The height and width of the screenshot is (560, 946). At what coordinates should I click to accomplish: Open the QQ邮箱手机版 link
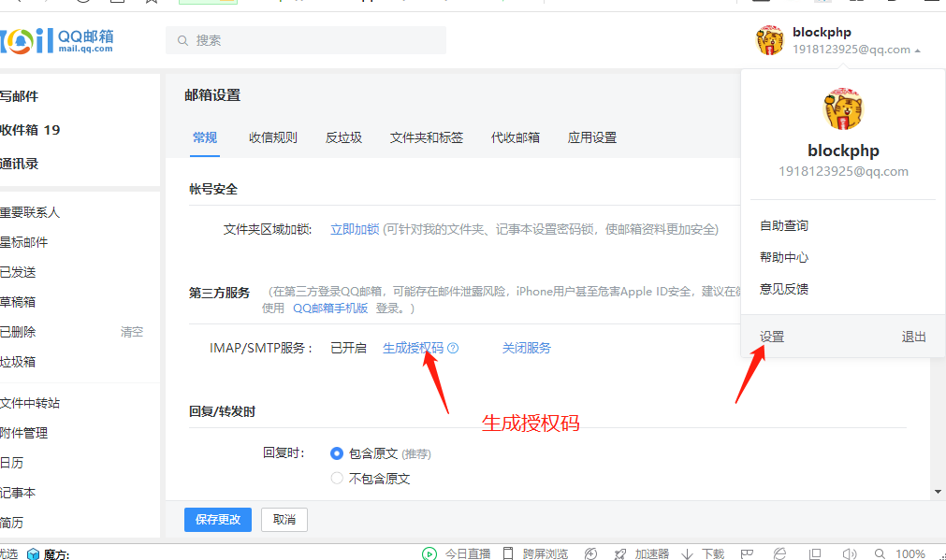tap(330, 308)
